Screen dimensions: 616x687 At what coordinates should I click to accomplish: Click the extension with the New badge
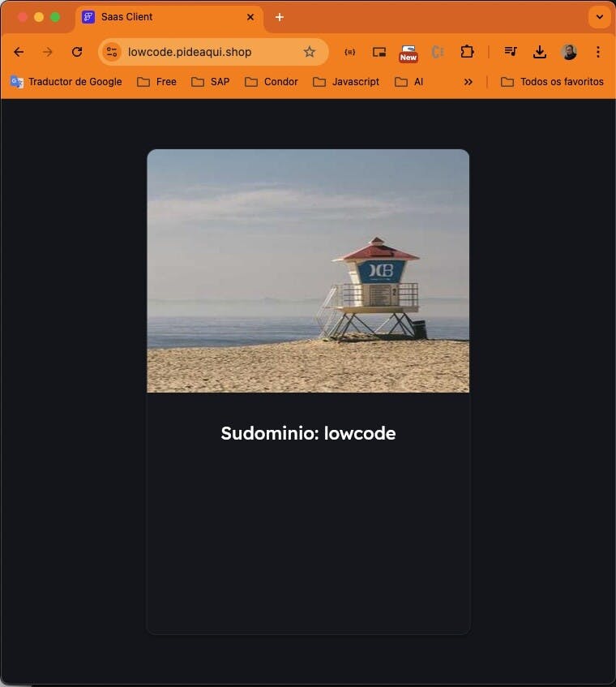[x=408, y=53]
